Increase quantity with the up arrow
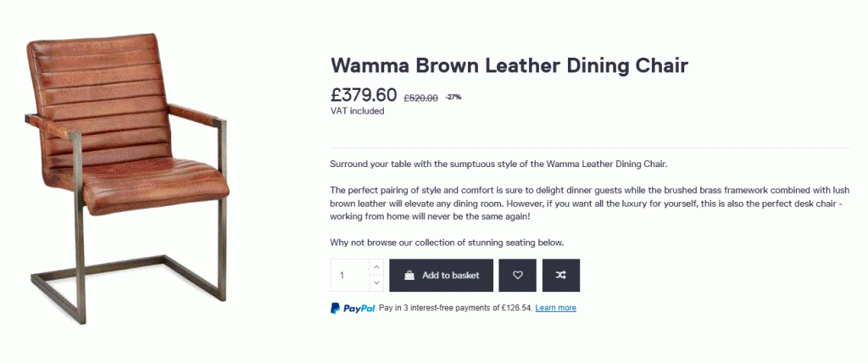868x363 pixels. (x=376, y=267)
